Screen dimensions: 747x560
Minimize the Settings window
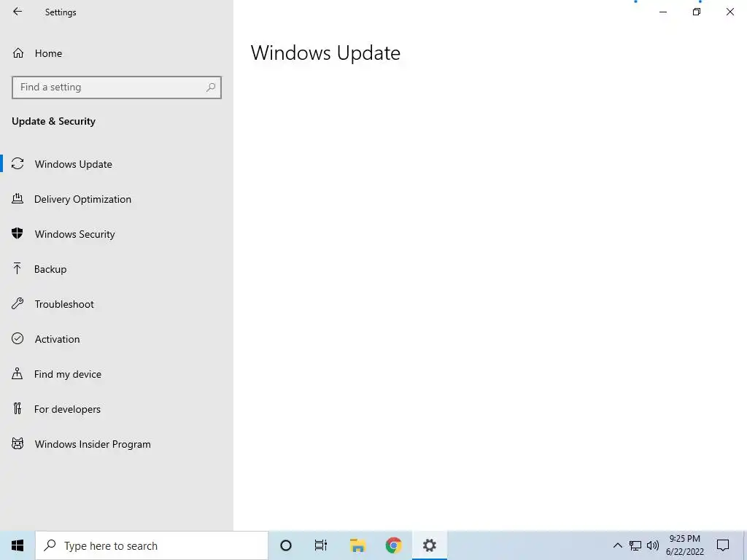point(663,12)
